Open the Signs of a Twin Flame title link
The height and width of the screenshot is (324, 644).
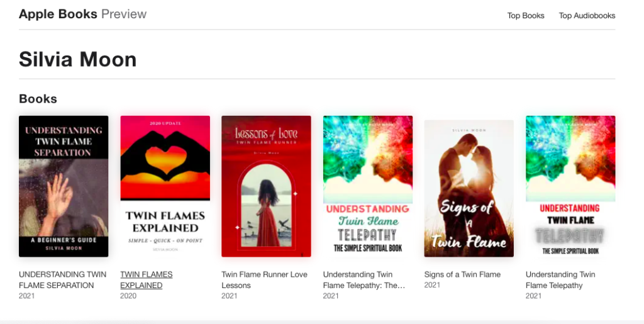pos(462,274)
